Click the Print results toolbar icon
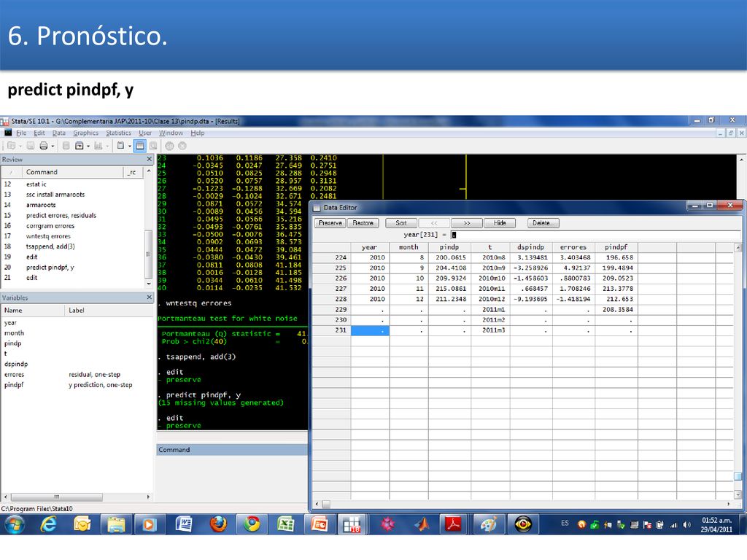 (x=44, y=146)
